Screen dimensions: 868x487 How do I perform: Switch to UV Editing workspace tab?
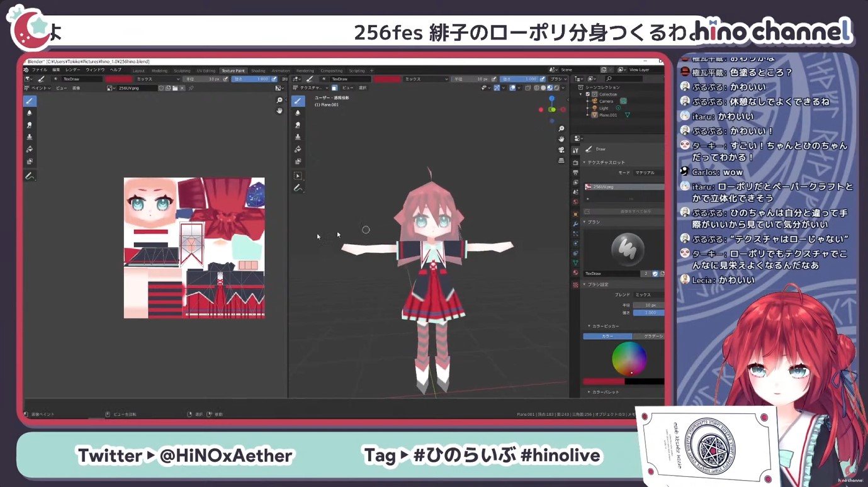point(206,70)
